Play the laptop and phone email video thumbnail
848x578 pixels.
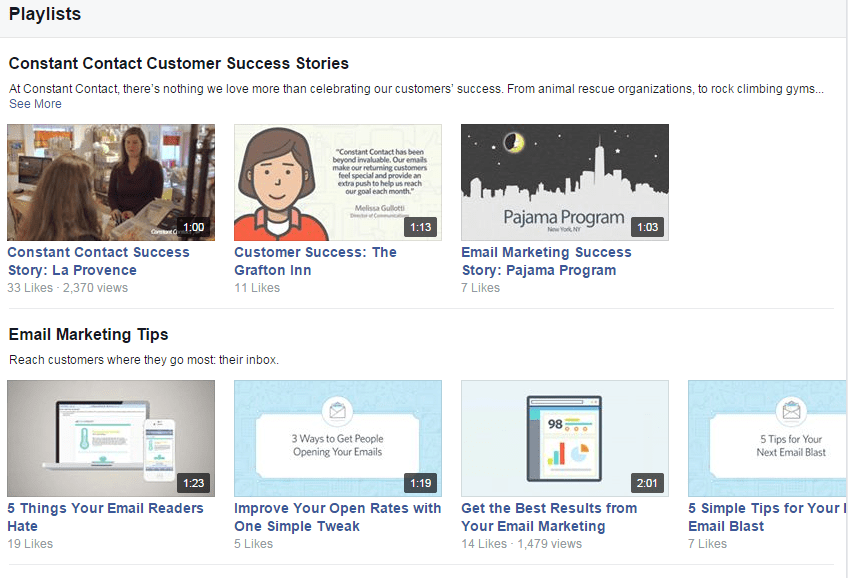(111, 438)
